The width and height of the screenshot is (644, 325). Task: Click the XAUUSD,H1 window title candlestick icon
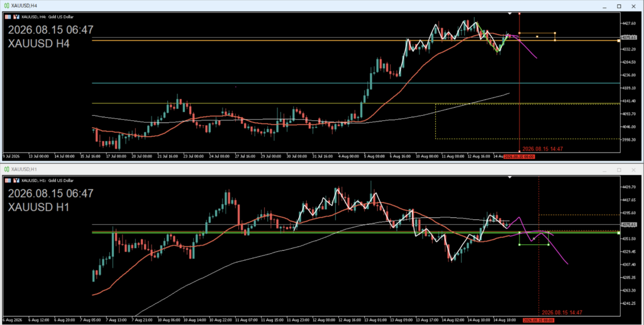(x=6, y=169)
